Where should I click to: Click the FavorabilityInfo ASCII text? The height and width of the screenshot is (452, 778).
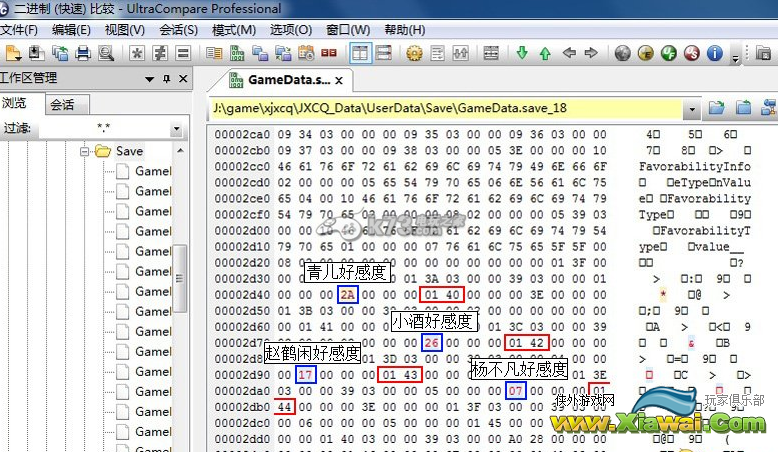695,167
